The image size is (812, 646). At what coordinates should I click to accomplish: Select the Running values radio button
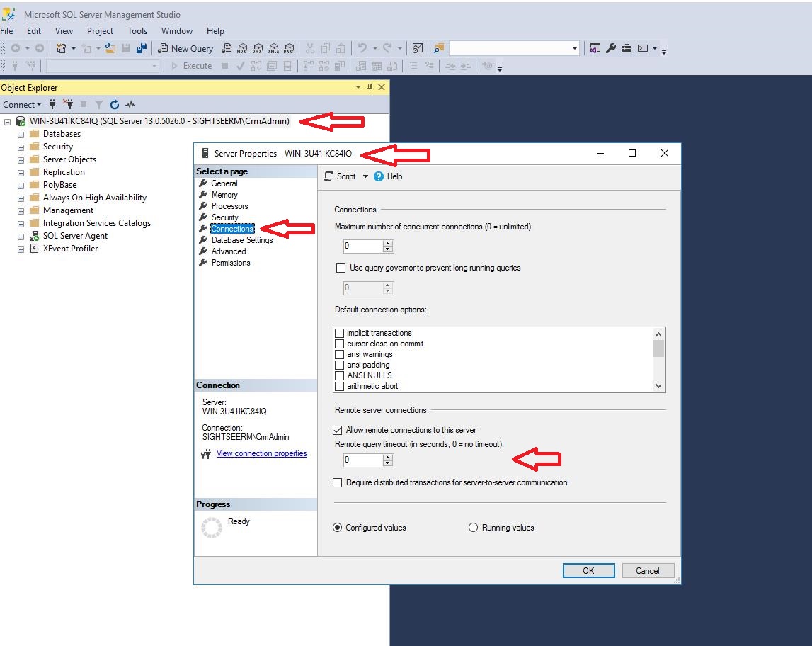[473, 528]
